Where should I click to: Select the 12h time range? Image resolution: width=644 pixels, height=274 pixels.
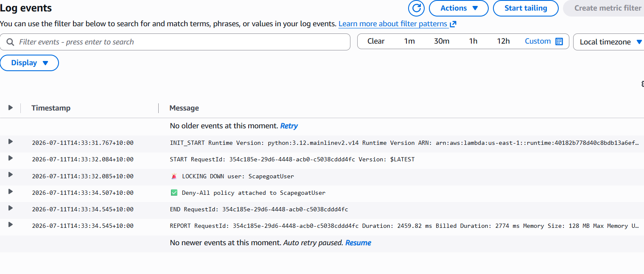(503, 41)
